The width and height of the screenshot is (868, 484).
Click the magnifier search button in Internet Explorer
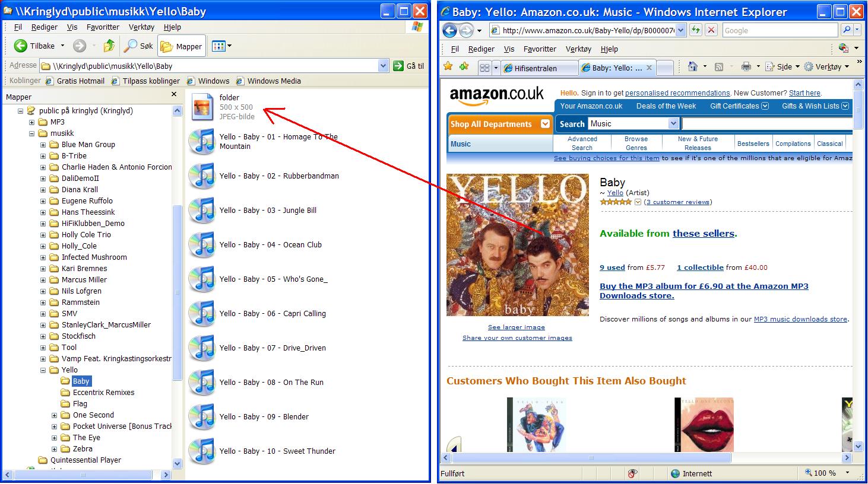tap(846, 30)
